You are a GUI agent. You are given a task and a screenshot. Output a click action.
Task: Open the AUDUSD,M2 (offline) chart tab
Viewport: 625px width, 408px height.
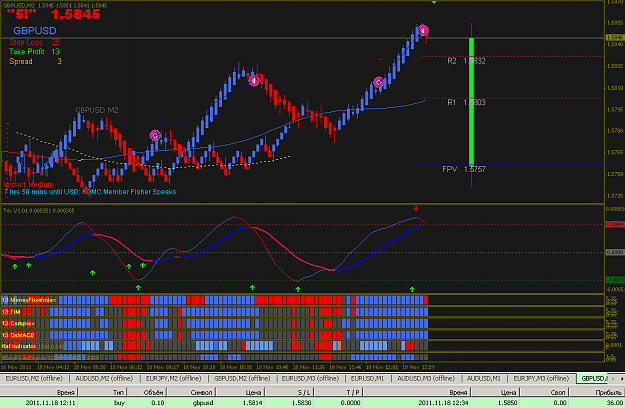click(104, 378)
